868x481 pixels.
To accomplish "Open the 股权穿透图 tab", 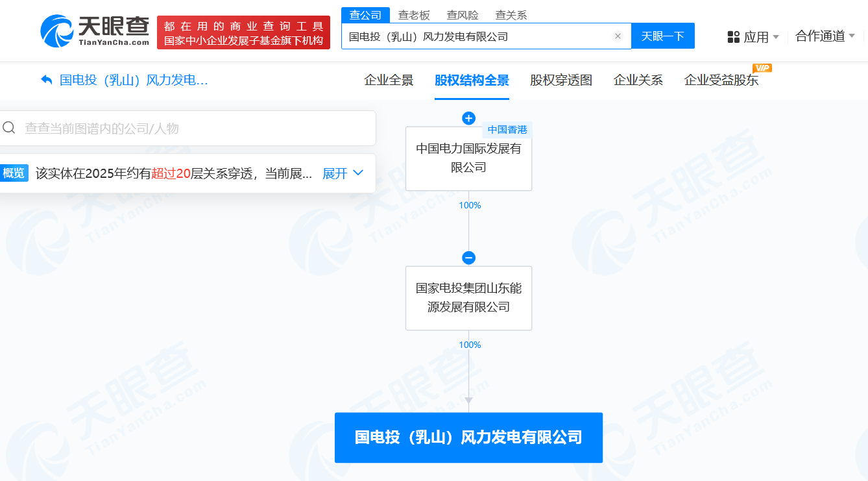I will [x=561, y=80].
